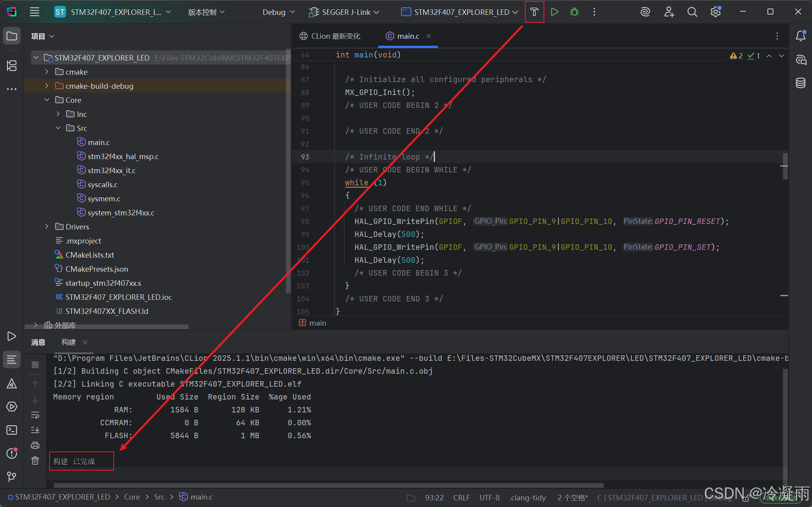Jump to previous message up arrow
This screenshot has width=812, height=507.
click(x=35, y=384)
